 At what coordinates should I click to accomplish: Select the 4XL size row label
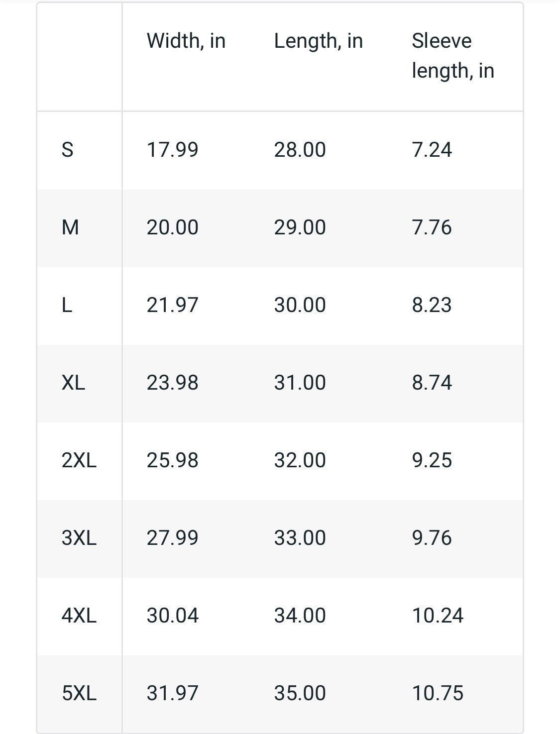pyautogui.click(x=79, y=616)
